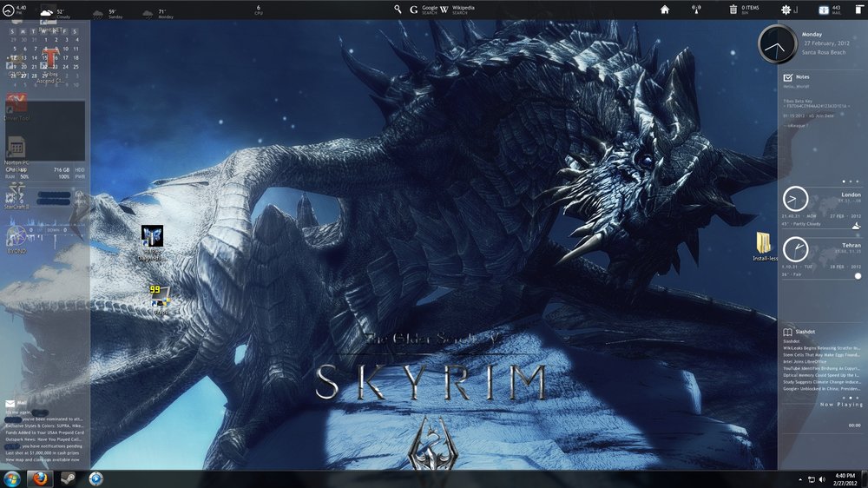Open the mail widget envelope icon

[x=10, y=404]
